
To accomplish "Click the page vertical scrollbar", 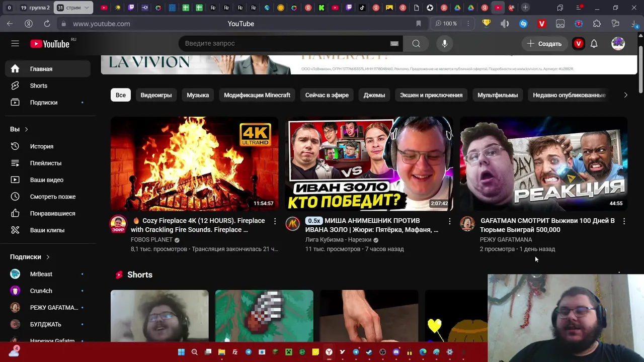I will (640, 69).
